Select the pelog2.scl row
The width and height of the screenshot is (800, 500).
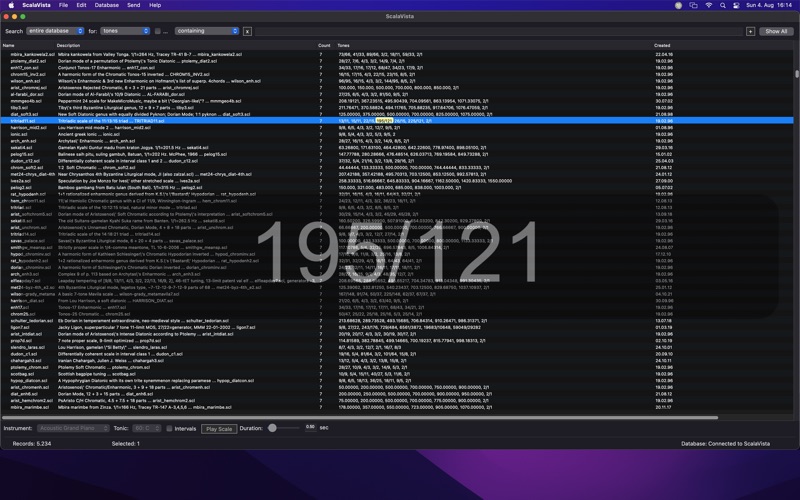pos(397,187)
